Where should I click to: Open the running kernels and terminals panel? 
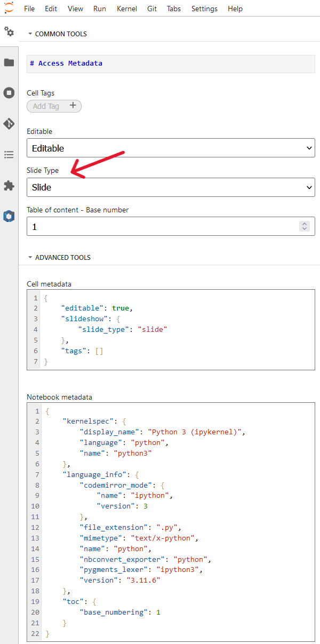tap(9, 92)
